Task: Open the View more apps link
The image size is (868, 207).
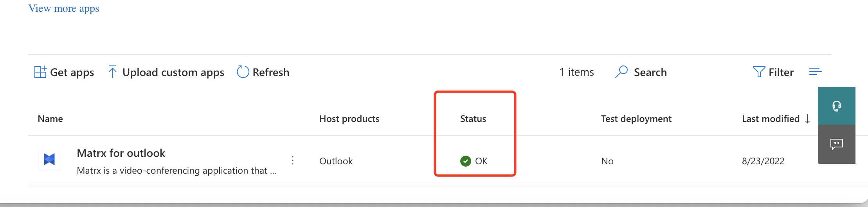Action: tap(64, 8)
